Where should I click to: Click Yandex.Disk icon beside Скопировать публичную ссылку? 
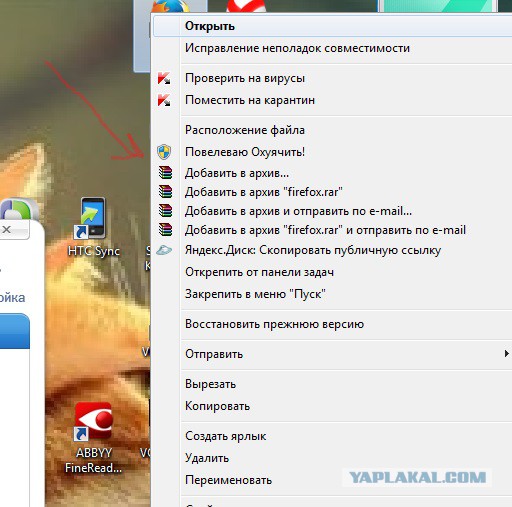point(164,250)
